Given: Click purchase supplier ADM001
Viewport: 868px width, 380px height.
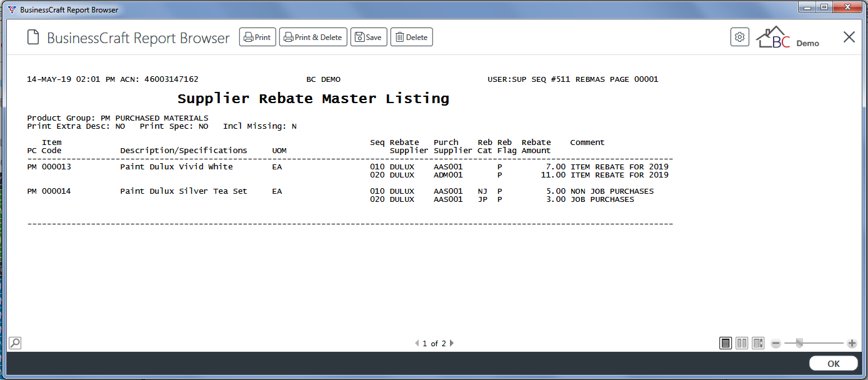Looking at the screenshot, I should pyautogui.click(x=448, y=175).
